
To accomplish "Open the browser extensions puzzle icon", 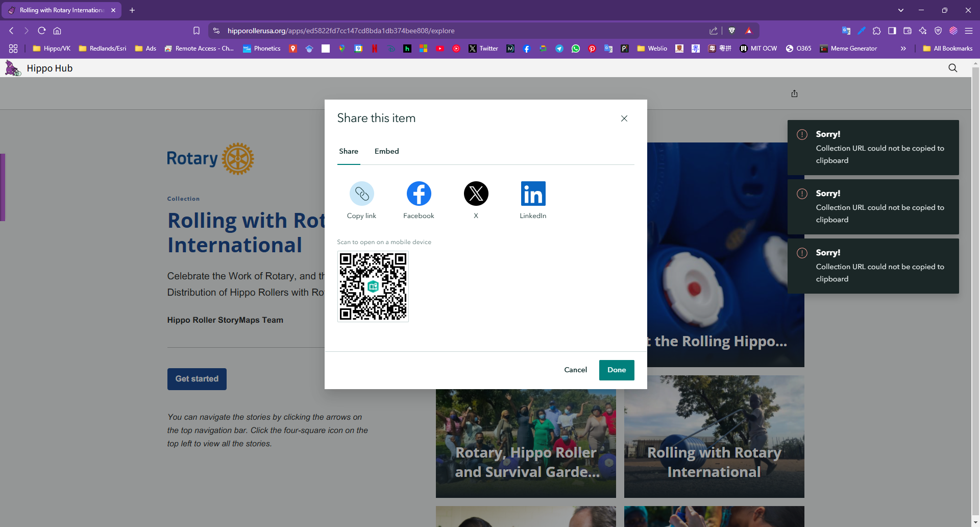I will pos(877,31).
